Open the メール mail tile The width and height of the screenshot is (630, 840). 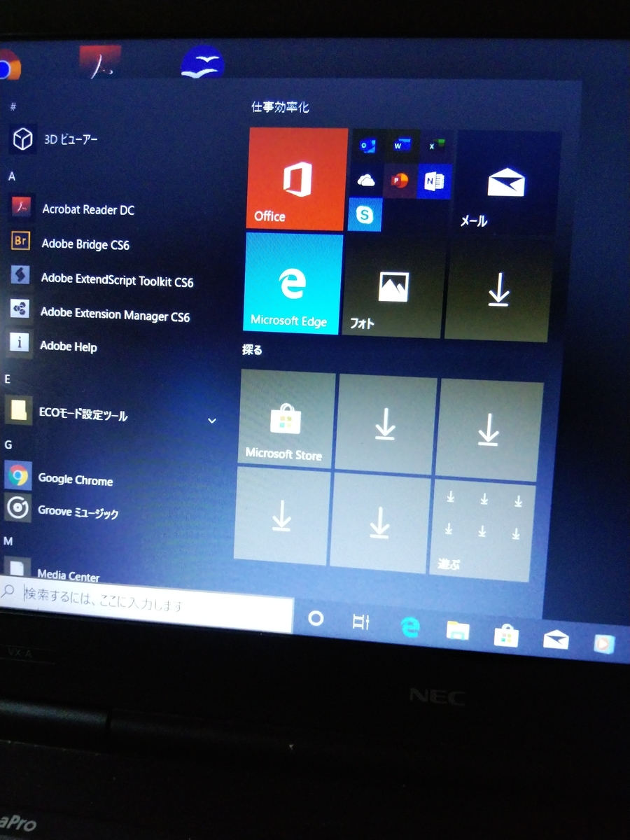[507, 183]
